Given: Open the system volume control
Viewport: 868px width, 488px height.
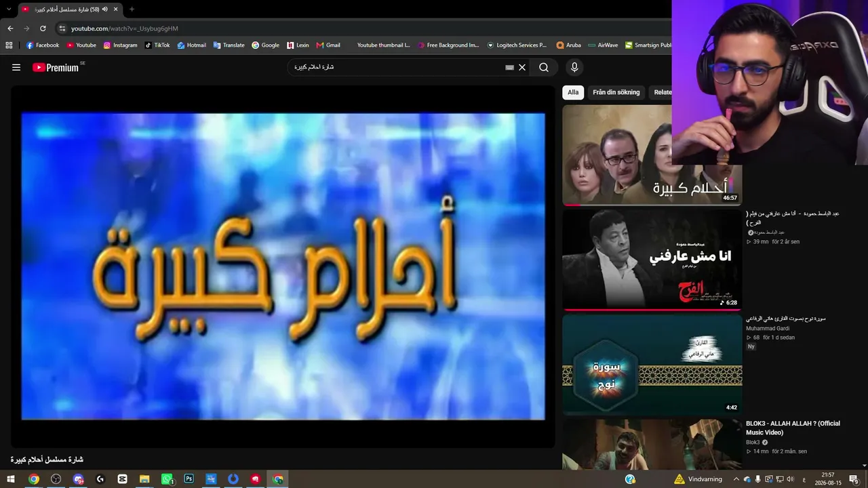Looking at the screenshot, I should 790,479.
